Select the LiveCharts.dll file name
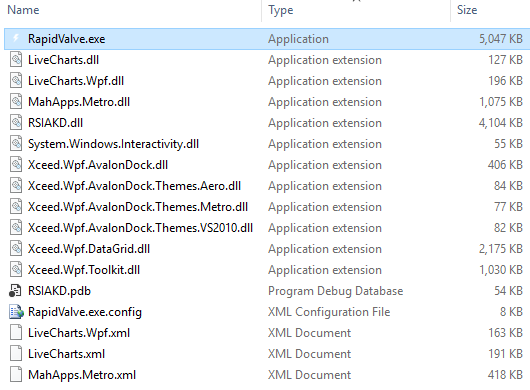The height and width of the screenshot is (390, 530). (64, 60)
